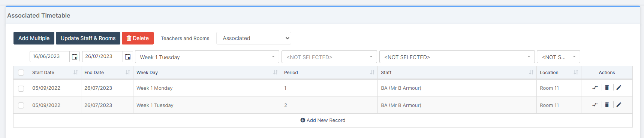Click the Add Multiple button
Image resolution: width=644 pixels, height=138 pixels.
click(34, 38)
